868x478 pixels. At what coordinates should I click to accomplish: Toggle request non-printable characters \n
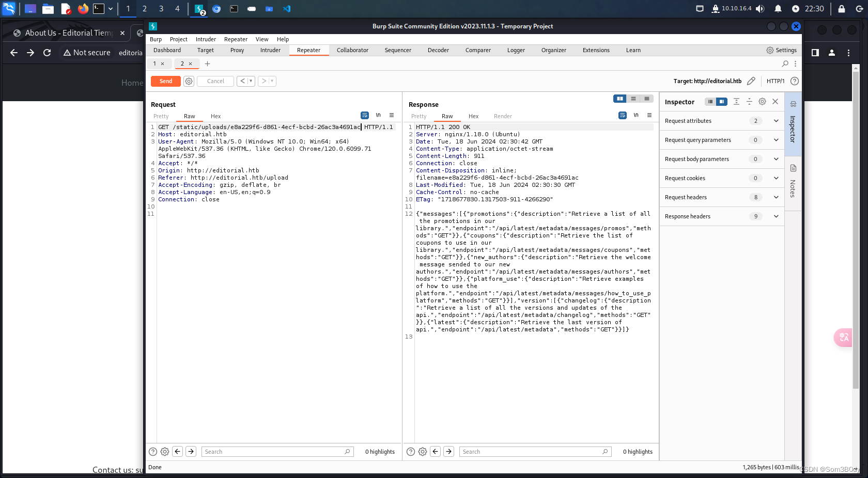[x=378, y=115]
